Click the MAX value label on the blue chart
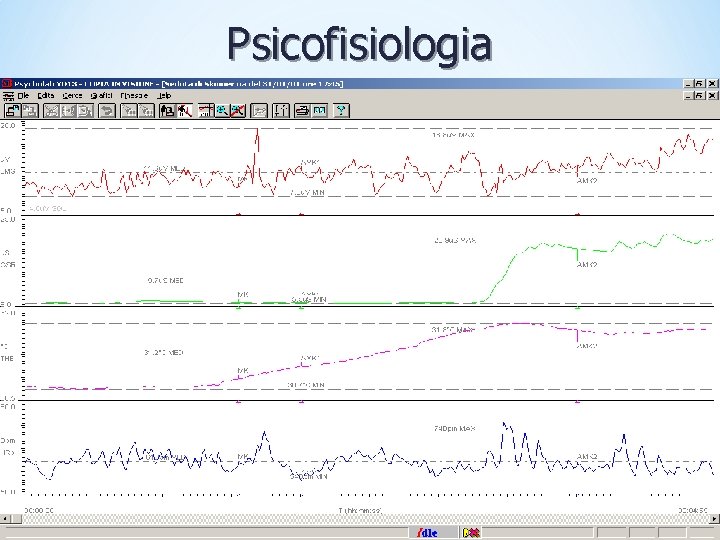Viewport: 720px width, 540px height. pos(455,428)
